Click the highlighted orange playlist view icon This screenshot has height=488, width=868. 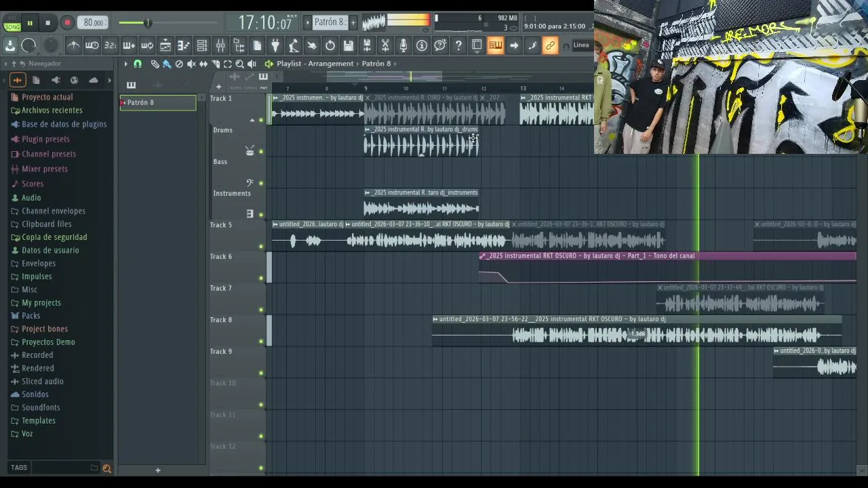pos(495,45)
